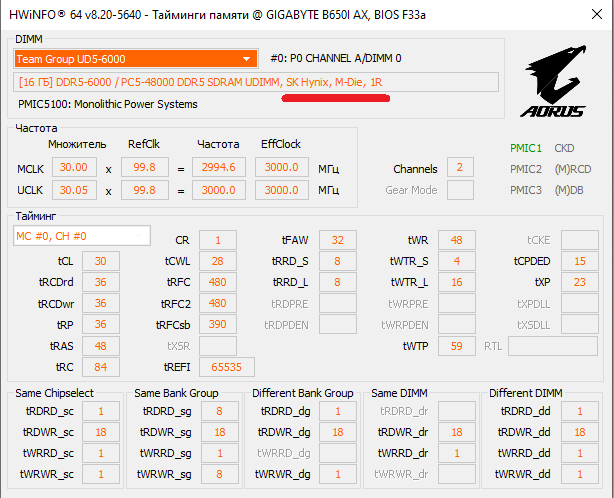Screen dimensions: 614x498
Task: Click the AORUS eagle logo
Action: click(554, 81)
